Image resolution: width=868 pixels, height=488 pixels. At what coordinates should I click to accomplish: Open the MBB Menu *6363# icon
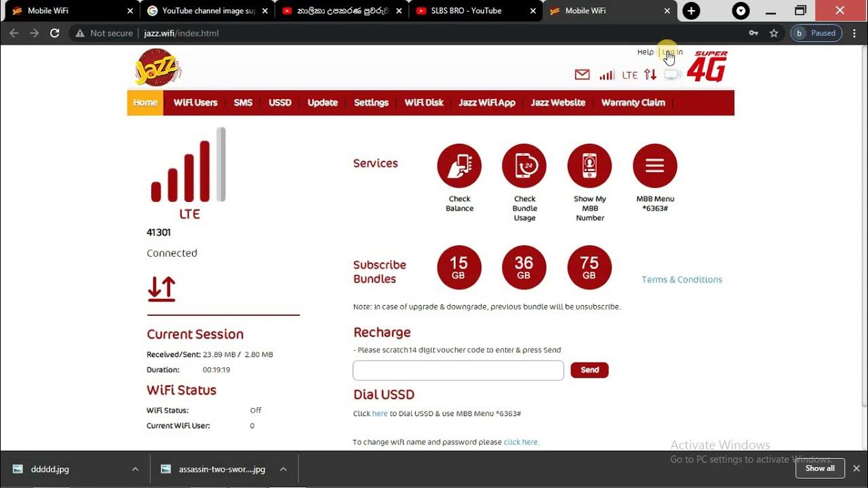[x=654, y=165]
